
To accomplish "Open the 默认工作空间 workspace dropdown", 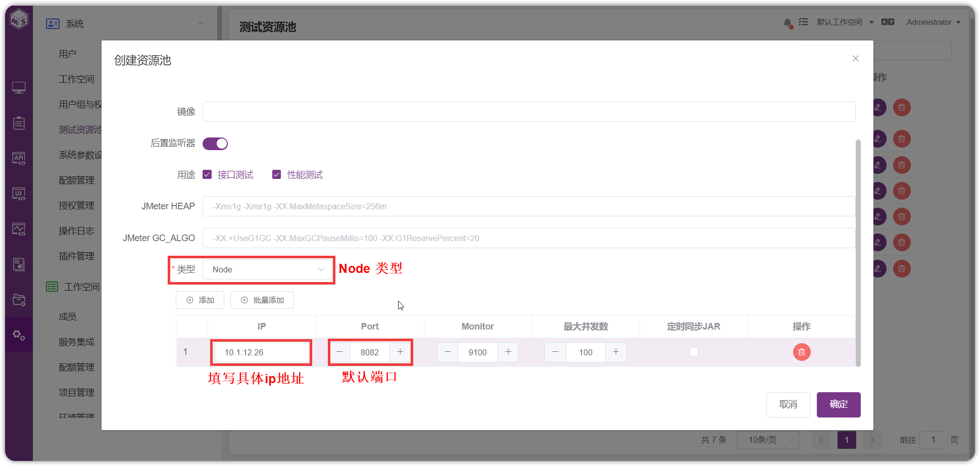I will coord(845,22).
